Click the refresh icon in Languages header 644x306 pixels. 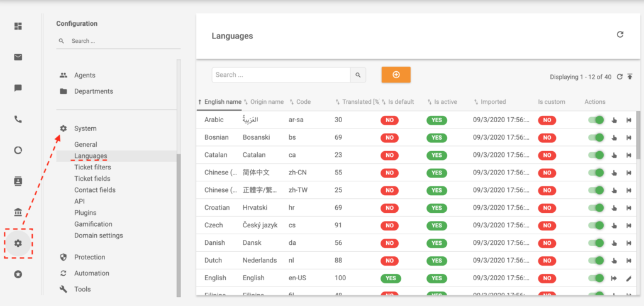click(x=620, y=35)
